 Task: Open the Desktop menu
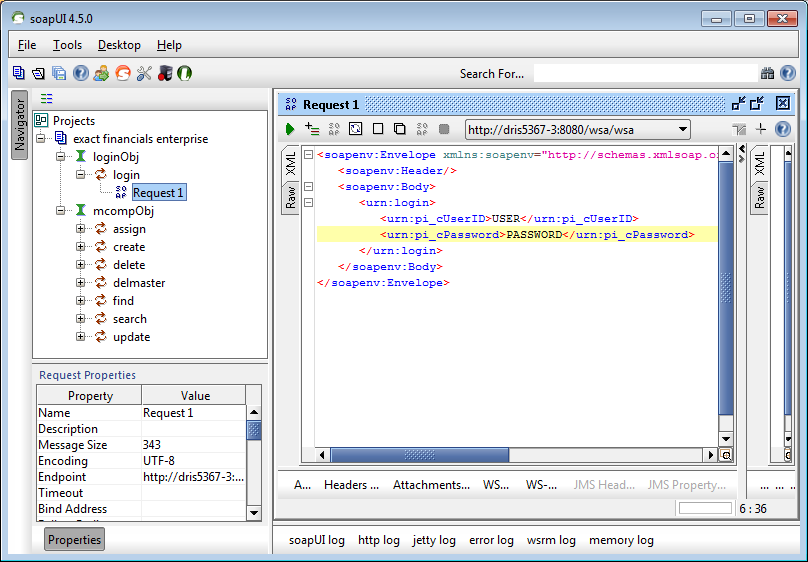pos(119,45)
